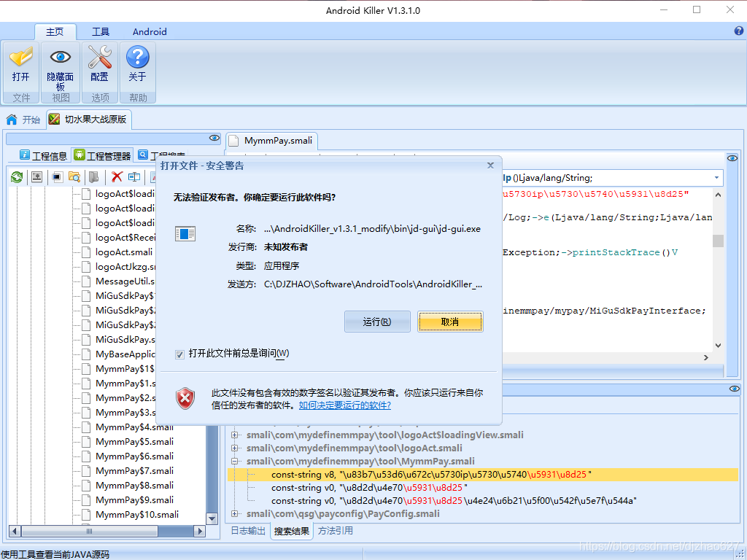Image resolution: width=747 pixels, height=560 pixels.
Task: Click editor horizontal scroll right arrow
Action: point(706,357)
